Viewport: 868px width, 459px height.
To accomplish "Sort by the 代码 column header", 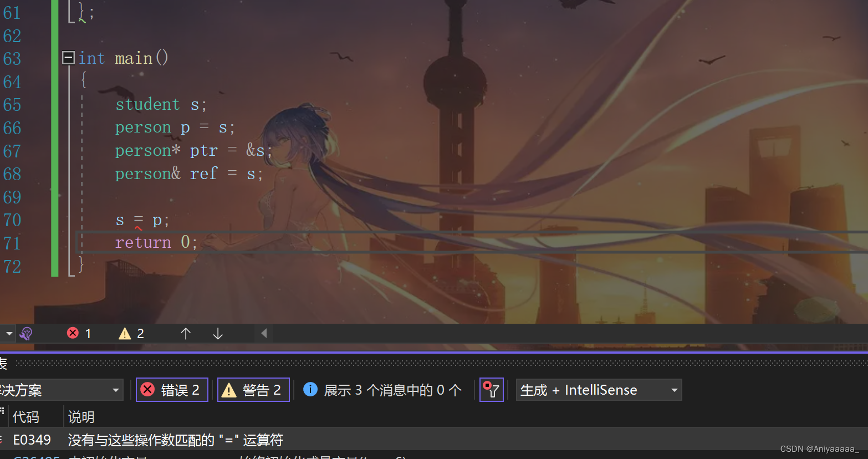I will click(26, 417).
